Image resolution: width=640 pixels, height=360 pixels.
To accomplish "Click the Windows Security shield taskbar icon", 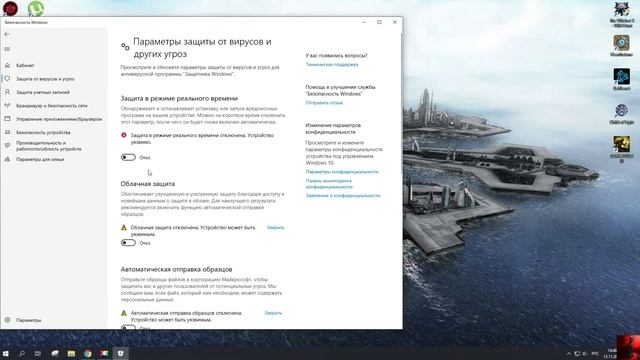I will coord(120,353).
